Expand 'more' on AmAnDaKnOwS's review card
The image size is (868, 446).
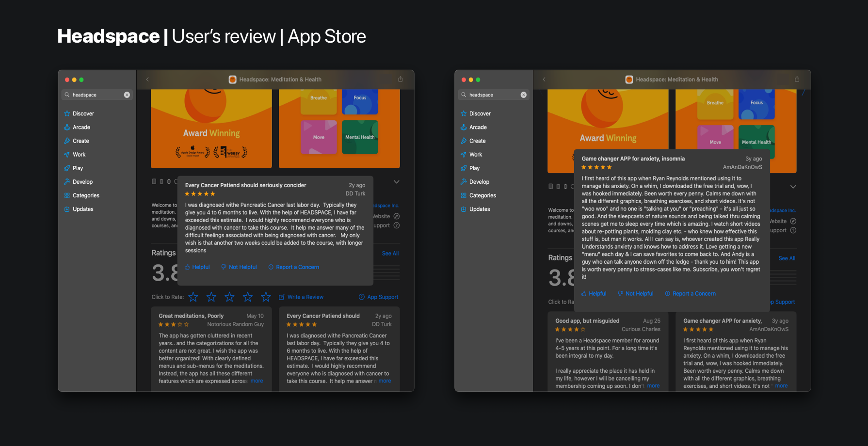click(x=781, y=386)
